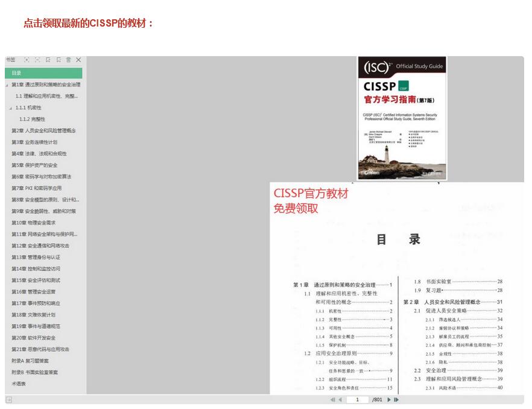
Task: Open bookmark 第14章 控制和监控访问
Action: point(36,269)
